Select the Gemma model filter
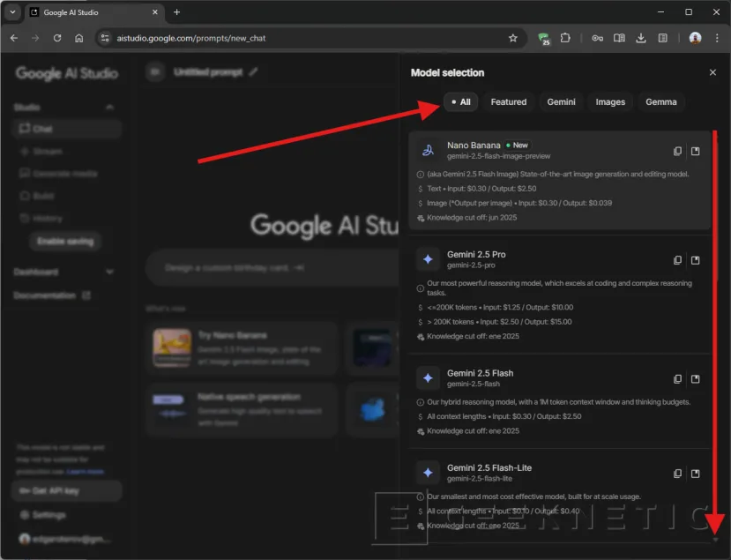This screenshot has width=731, height=560. 660,102
